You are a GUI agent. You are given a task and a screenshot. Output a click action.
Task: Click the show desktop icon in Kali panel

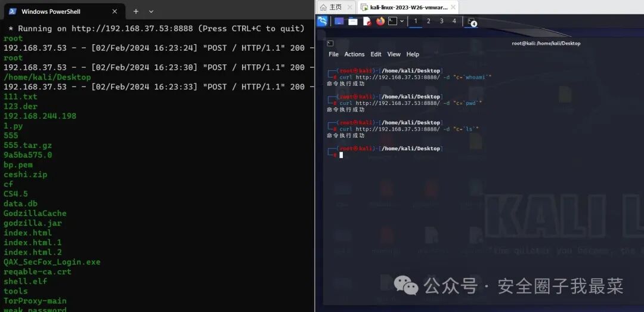339,21
